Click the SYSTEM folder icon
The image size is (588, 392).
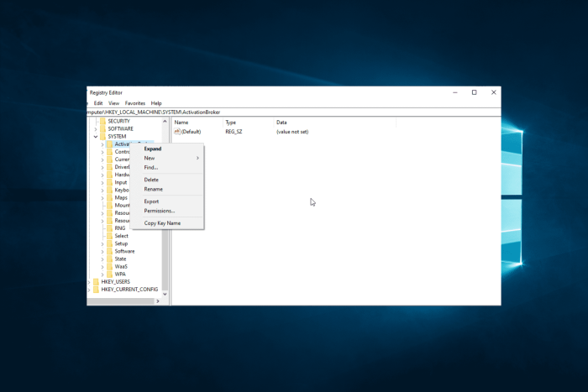coord(102,137)
